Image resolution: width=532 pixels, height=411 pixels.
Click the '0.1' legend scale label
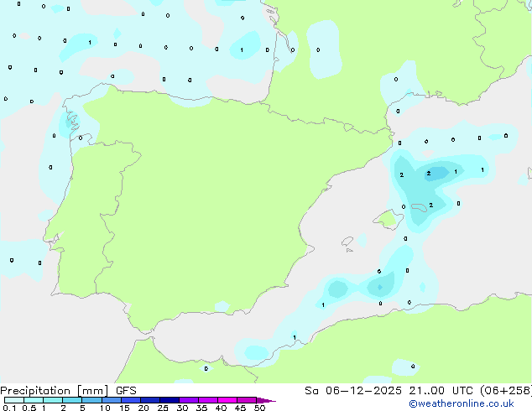point(9,408)
